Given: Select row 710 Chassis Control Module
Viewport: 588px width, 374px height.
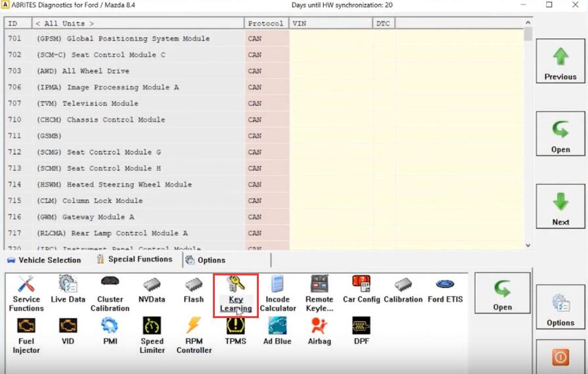Looking at the screenshot, I should pos(264,119).
